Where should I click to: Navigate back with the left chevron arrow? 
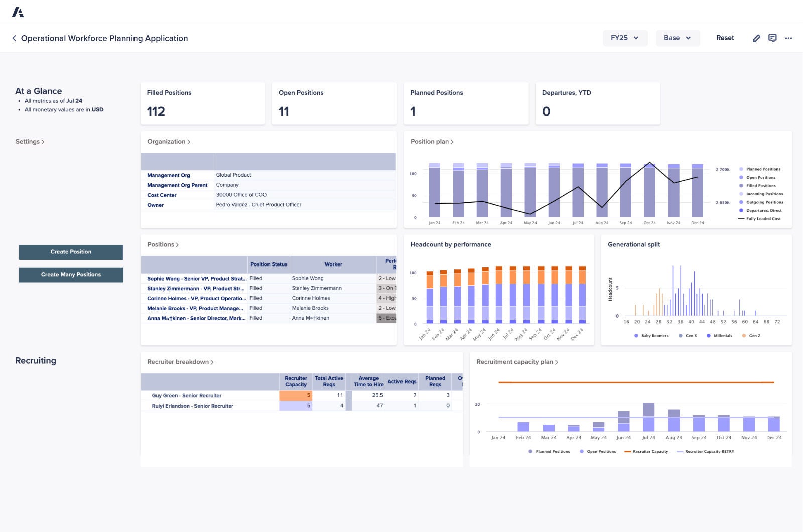click(14, 38)
